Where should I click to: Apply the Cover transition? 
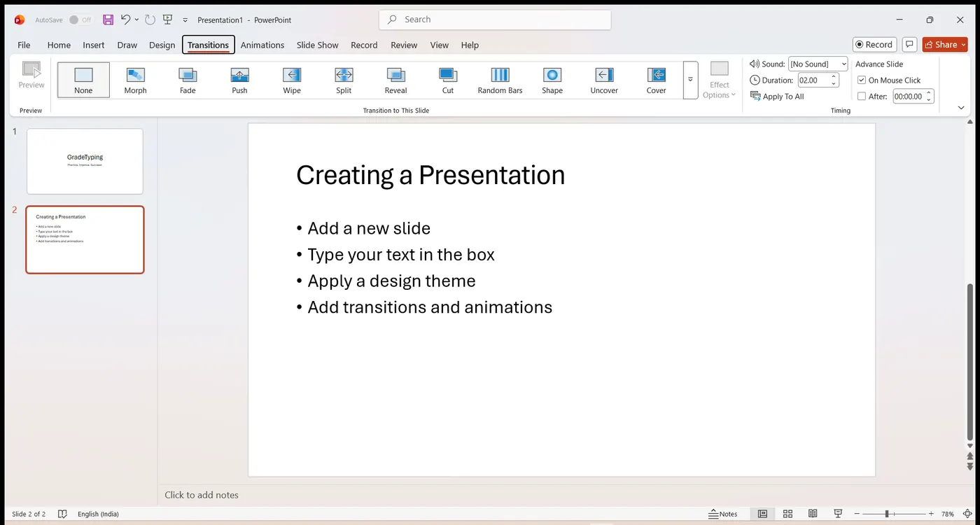tap(656, 80)
